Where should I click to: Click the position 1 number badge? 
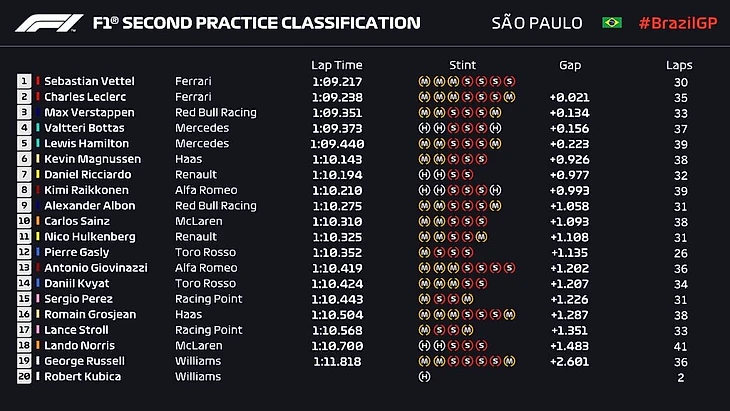tap(24, 80)
